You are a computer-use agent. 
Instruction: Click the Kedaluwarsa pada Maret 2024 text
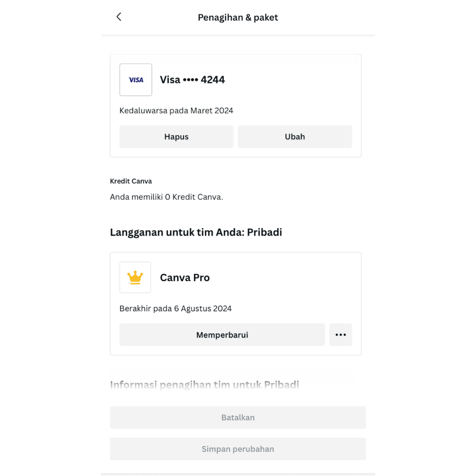(x=176, y=111)
